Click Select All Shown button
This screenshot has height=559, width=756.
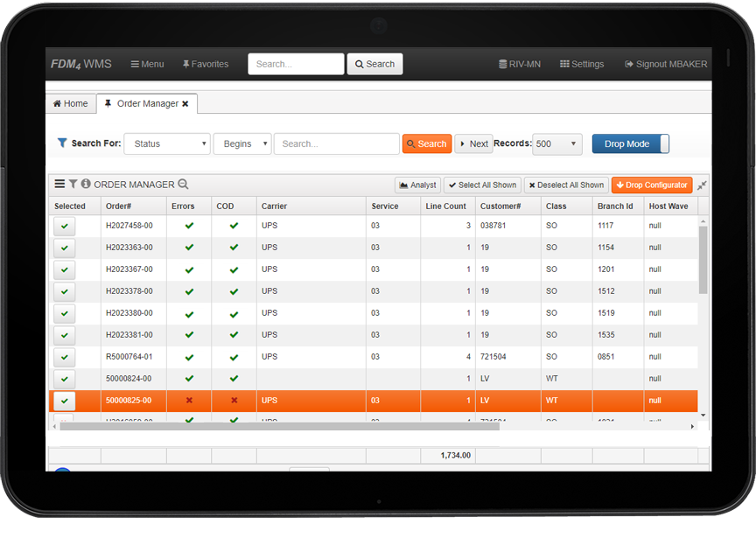coord(481,185)
